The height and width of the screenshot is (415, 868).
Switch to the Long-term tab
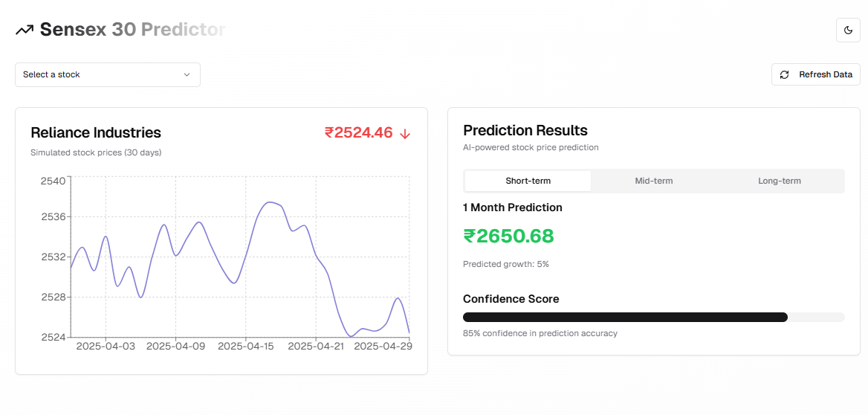(x=779, y=181)
